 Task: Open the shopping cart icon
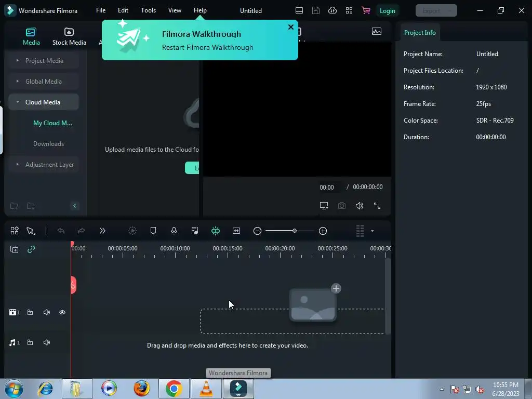click(366, 10)
